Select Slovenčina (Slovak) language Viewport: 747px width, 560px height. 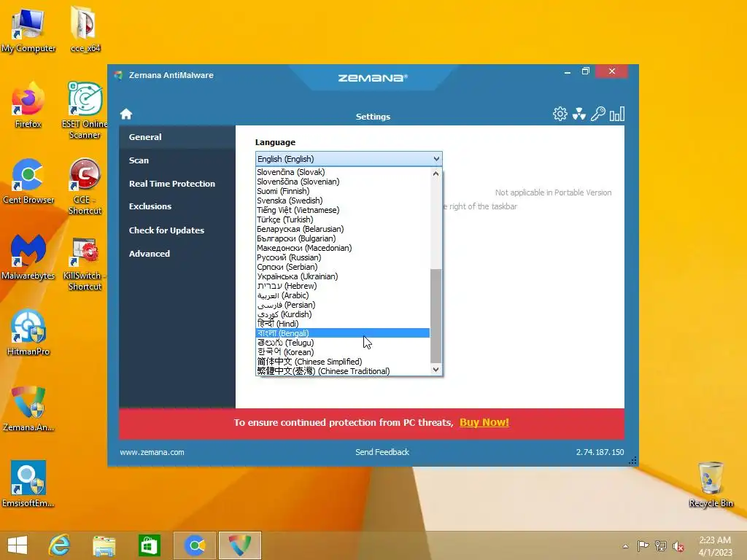coord(343,172)
